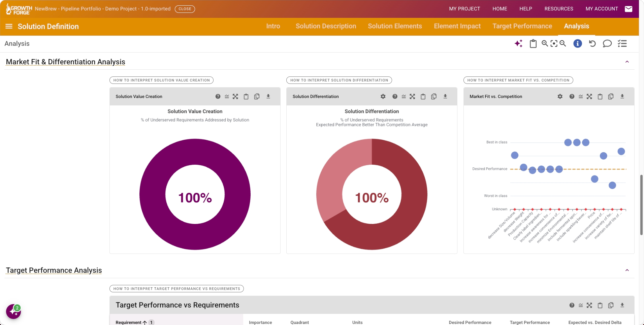The height and width of the screenshot is (325, 644).
Task: Open the blue information icon
Action: coord(578,43)
